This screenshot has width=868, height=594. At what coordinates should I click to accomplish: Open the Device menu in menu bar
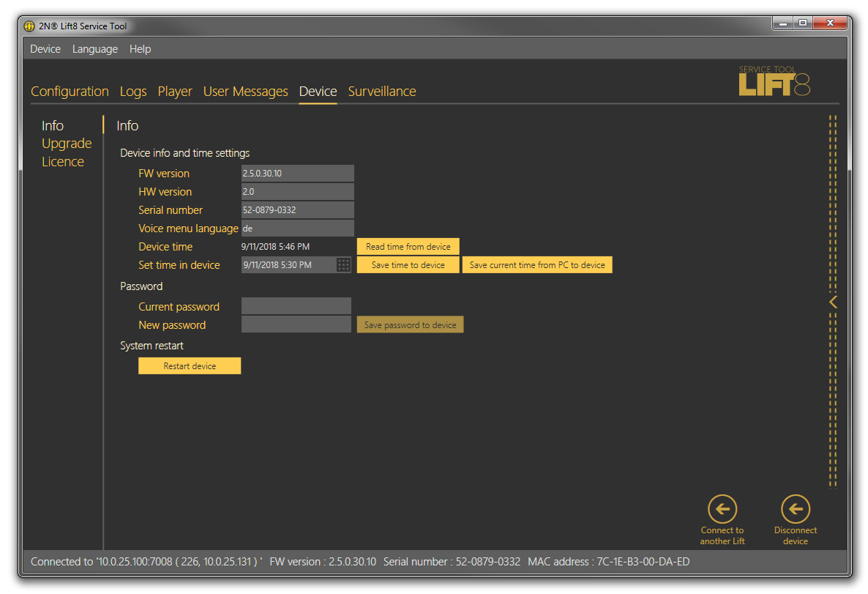(x=45, y=49)
